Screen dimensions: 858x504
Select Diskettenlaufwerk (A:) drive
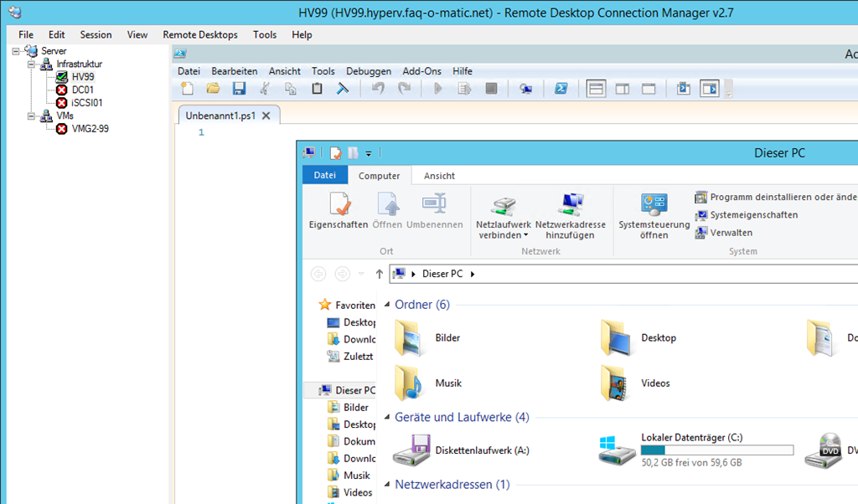point(462,450)
